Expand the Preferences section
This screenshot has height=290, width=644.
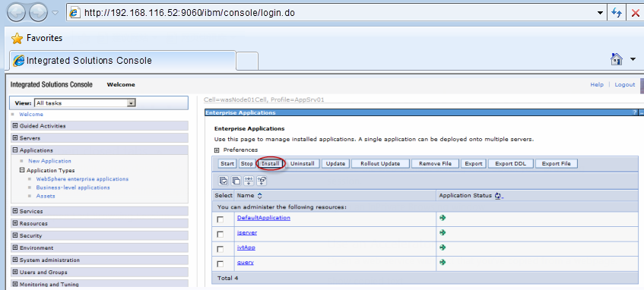[217, 150]
